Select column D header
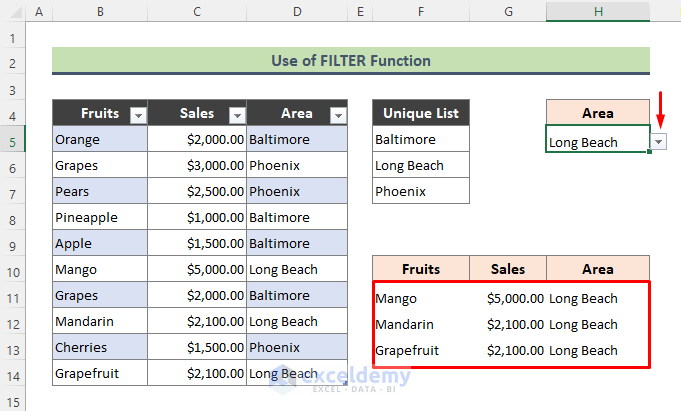 [x=297, y=12]
